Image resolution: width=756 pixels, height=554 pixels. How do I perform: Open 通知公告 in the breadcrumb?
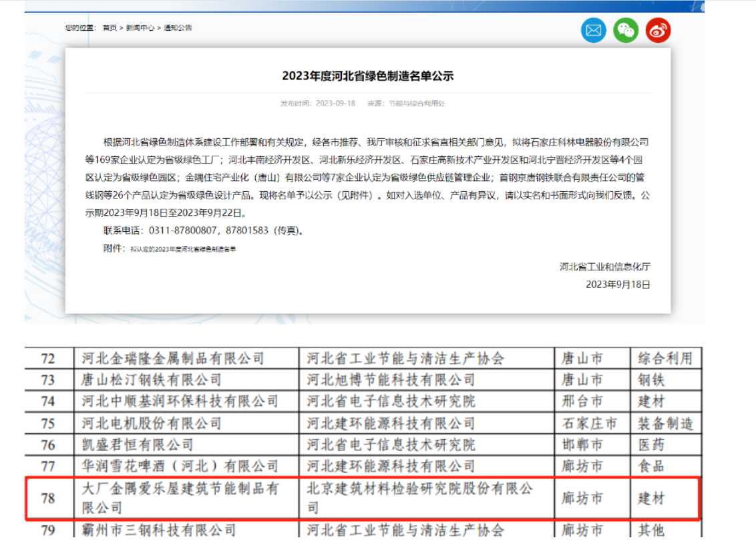point(178,28)
